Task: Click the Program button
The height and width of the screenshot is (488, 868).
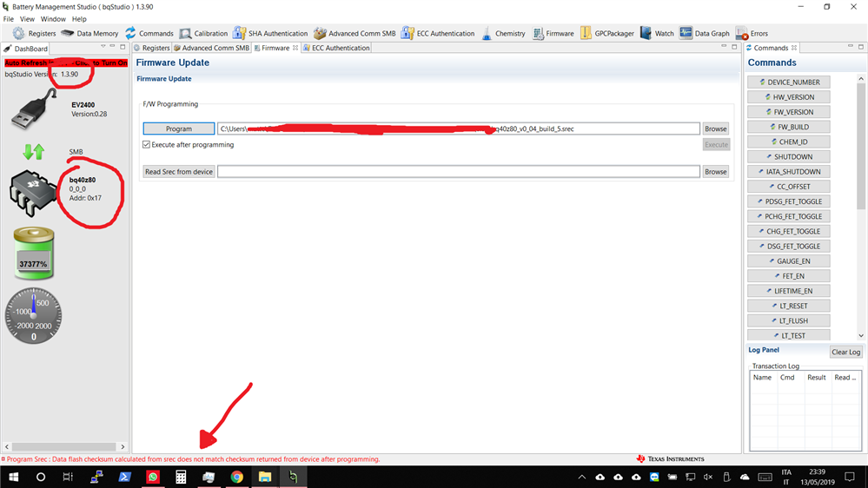Action: pyautogui.click(x=179, y=129)
